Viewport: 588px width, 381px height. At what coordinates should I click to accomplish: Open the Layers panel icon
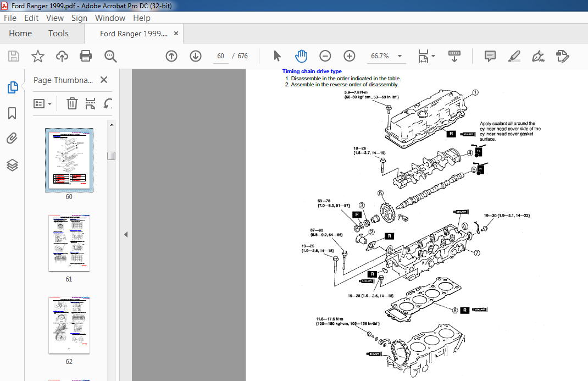[13, 165]
